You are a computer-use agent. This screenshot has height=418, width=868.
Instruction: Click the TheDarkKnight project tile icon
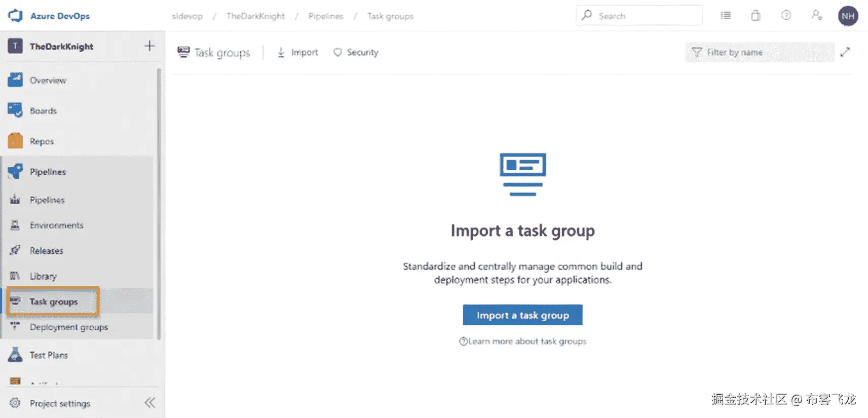(x=15, y=46)
